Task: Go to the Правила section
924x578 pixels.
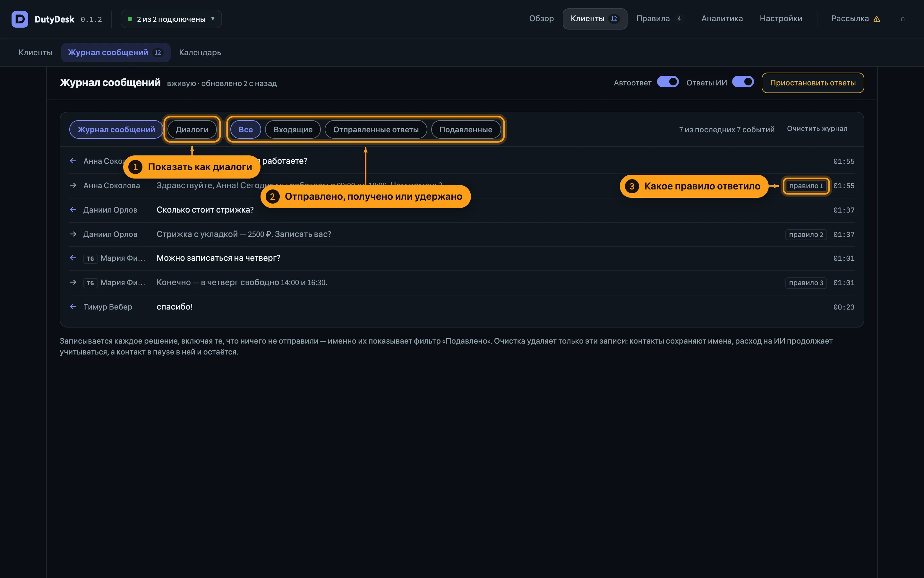Action: click(659, 19)
